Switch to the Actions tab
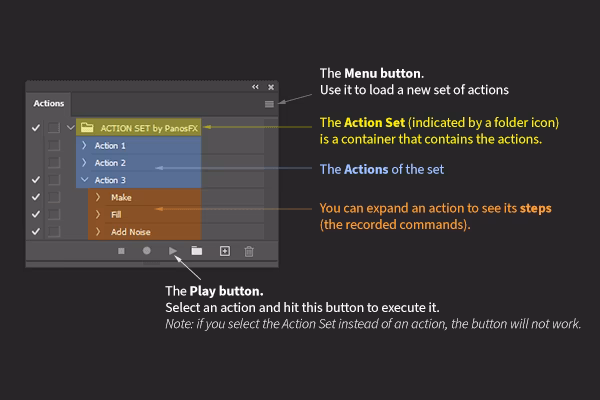Viewport: 600px width, 400px height. [x=49, y=103]
